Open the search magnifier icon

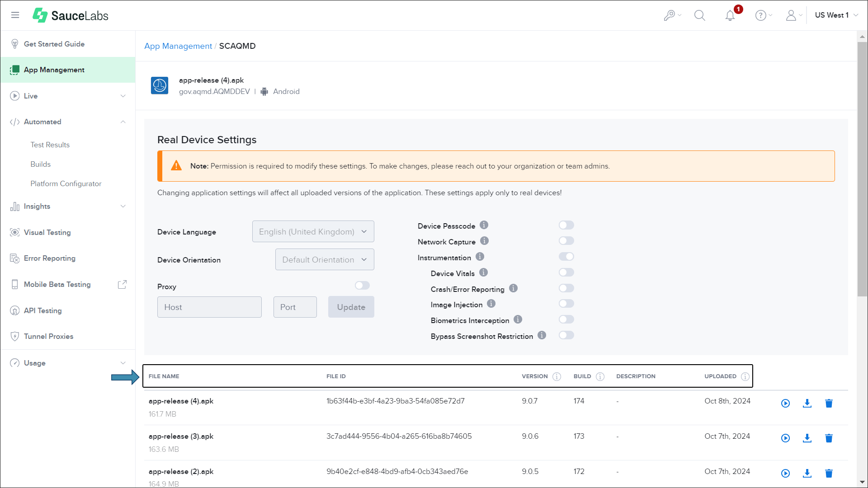coord(699,15)
